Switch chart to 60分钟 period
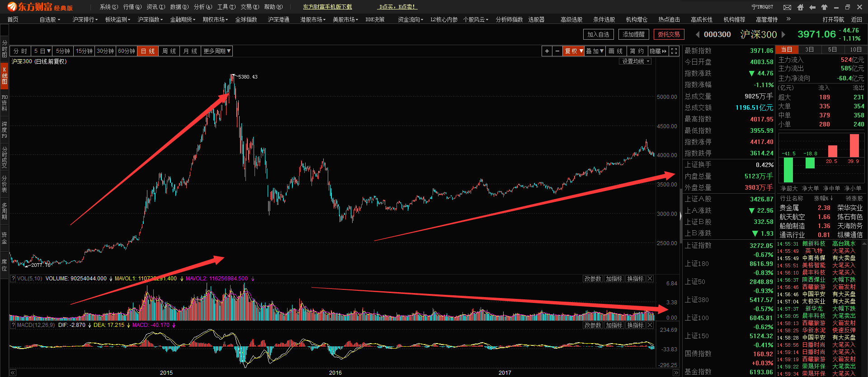Screen dimensions: 868x377 (x=127, y=51)
